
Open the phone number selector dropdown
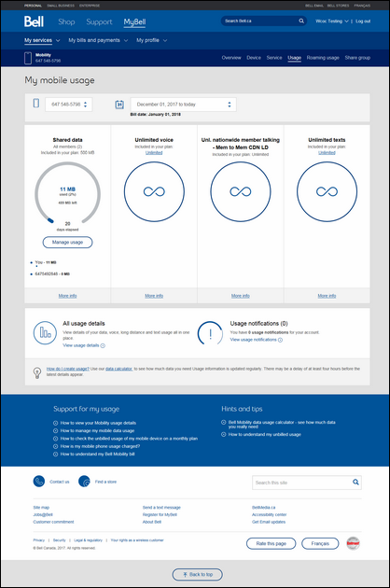tap(69, 105)
